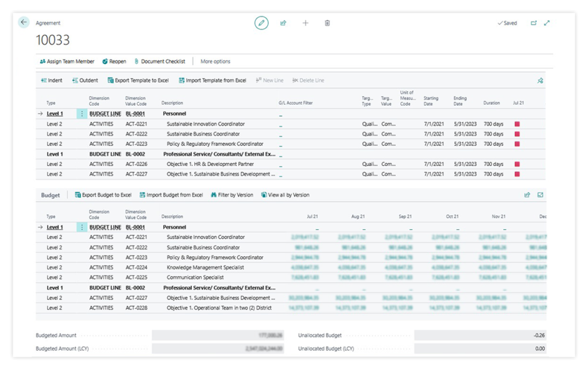Click the plus new record icon
This screenshot has height=370, width=588.
click(x=305, y=23)
